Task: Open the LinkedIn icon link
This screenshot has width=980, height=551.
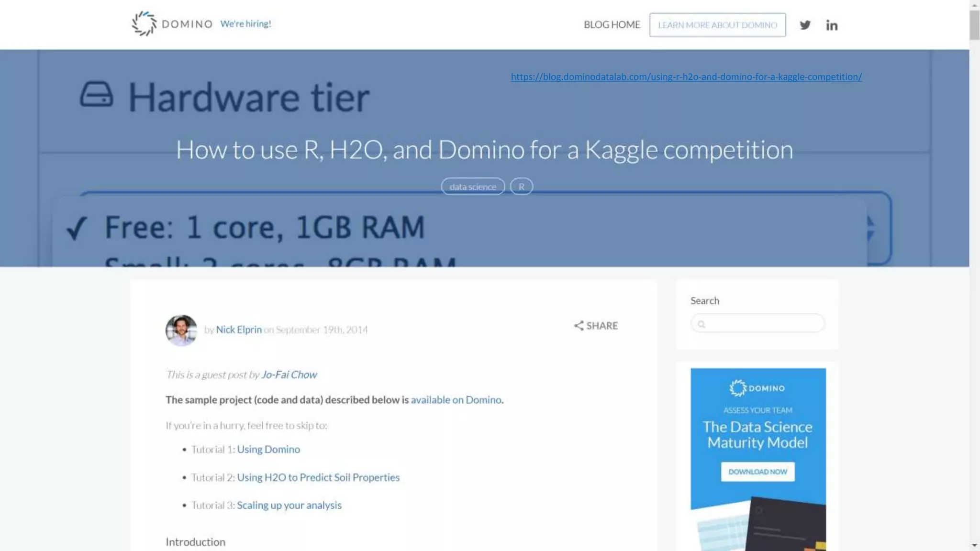Action: click(832, 25)
